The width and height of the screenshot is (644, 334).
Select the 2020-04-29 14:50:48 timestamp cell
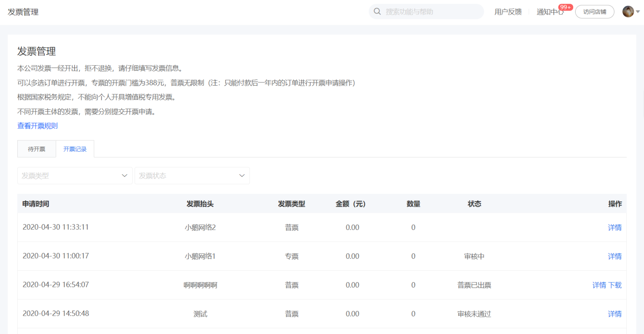click(56, 314)
